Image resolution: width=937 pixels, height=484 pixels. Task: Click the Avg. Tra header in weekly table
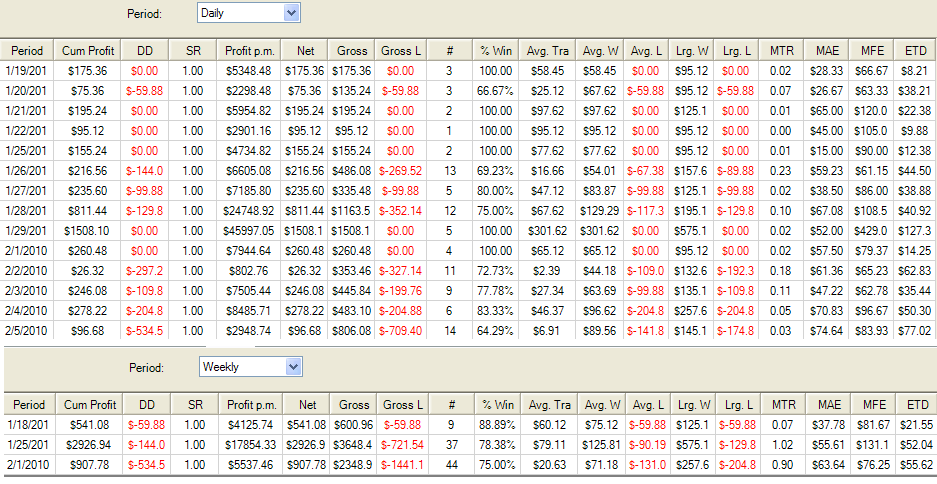549,405
